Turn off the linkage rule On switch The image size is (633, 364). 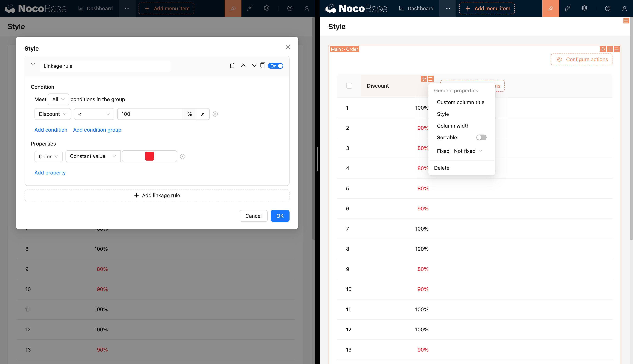[x=275, y=66]
